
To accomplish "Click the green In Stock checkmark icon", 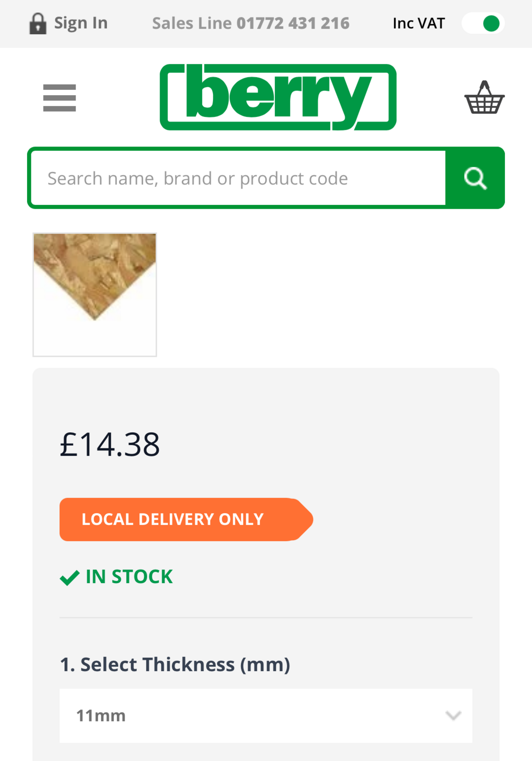I will tap(69, 577).
